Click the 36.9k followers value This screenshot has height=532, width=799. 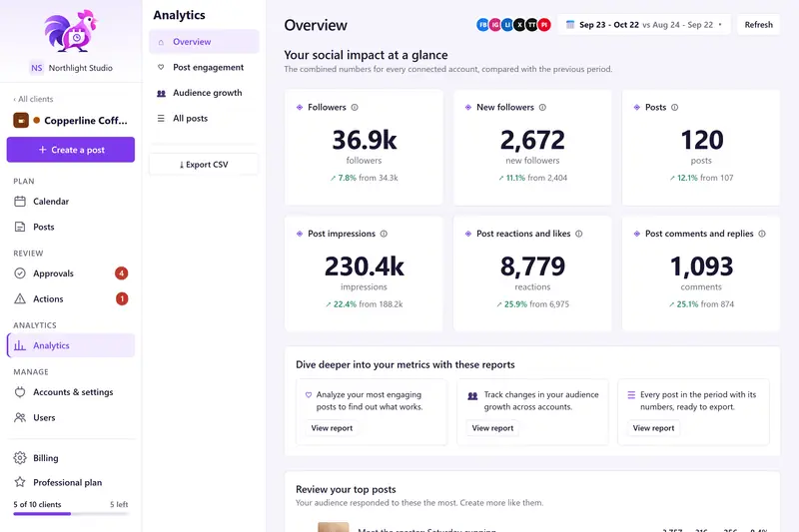(x=364, y=140)
